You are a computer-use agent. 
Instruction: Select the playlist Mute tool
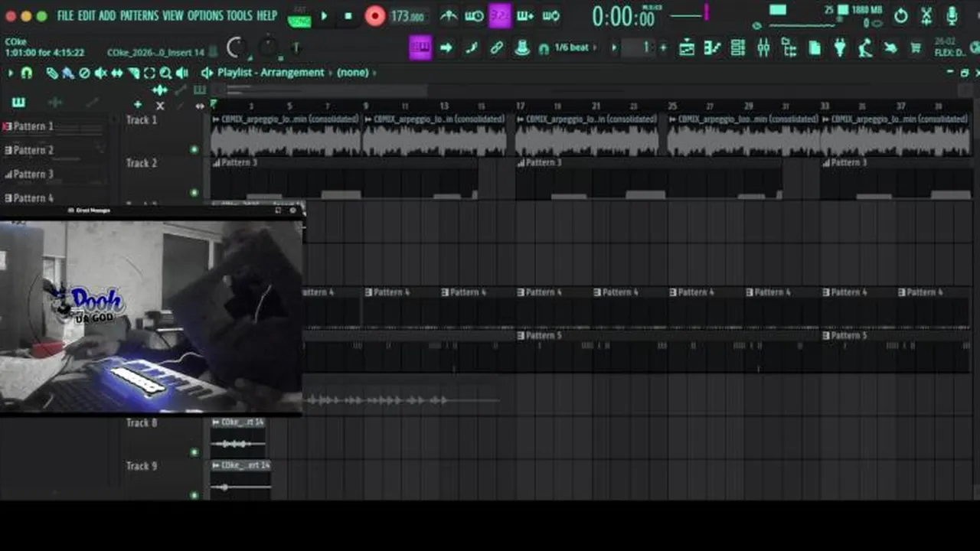(100, 73)
